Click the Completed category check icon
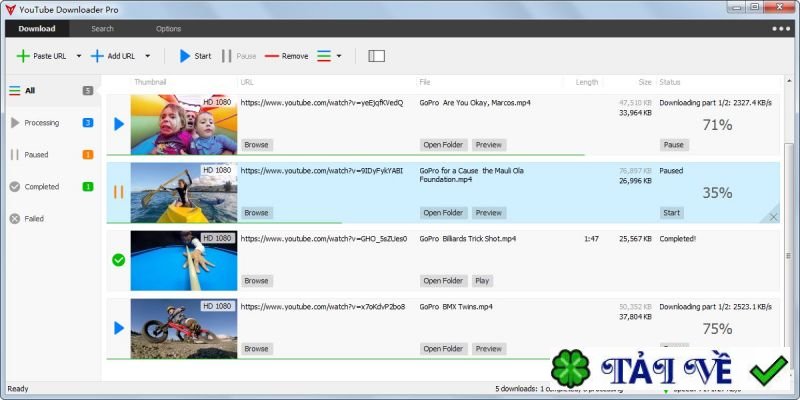Image resolution: width=800 pixels, height=400 pixels. tap(15, 187)
